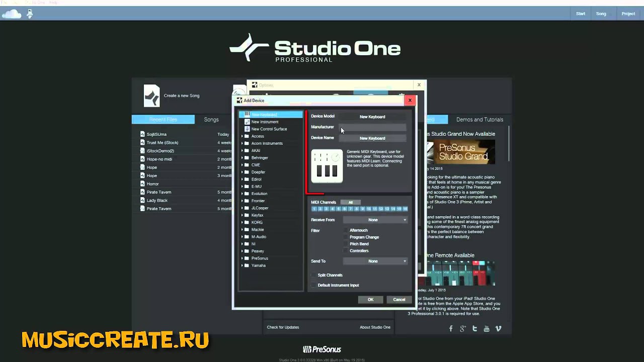
Task: Expand the E-MU manufacturer arrow
Action: coord(242,187)
